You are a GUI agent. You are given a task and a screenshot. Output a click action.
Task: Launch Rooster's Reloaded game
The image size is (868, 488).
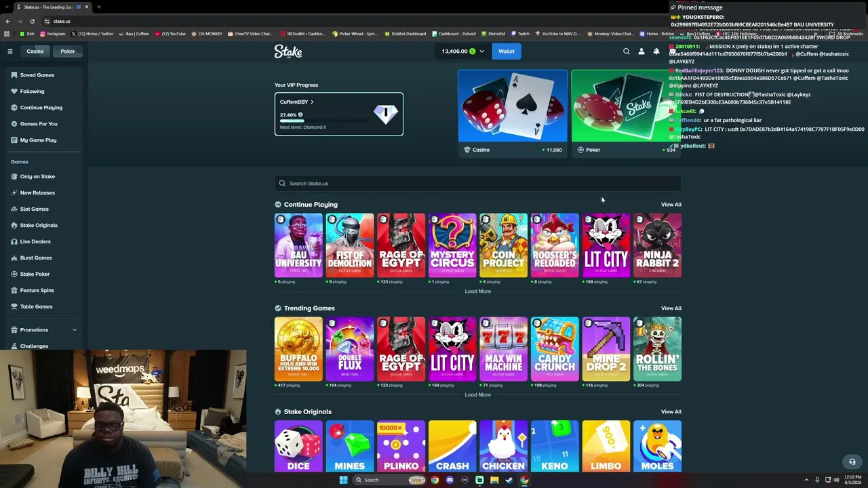coord(555,245)
